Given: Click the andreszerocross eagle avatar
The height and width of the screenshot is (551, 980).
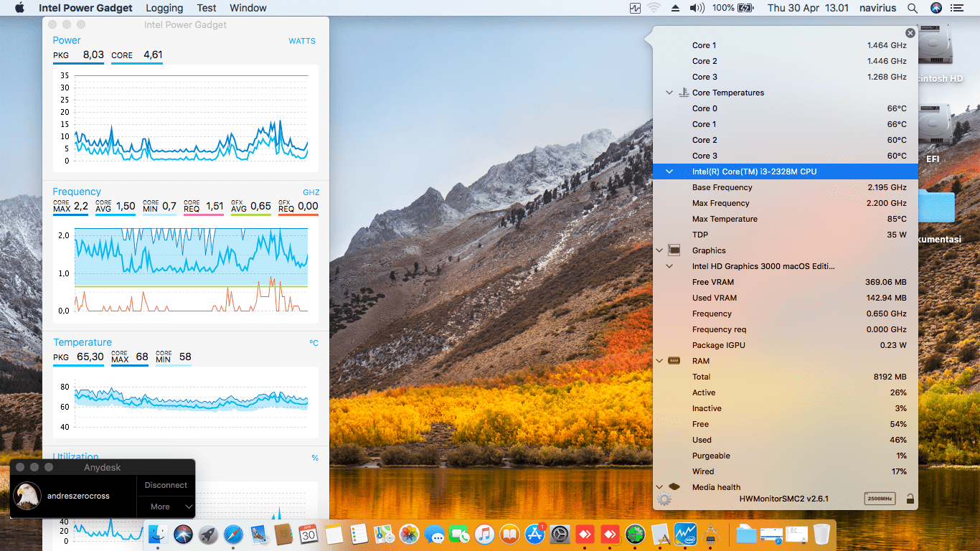Looking at the screenshot, I should click(x=27, y=496).
